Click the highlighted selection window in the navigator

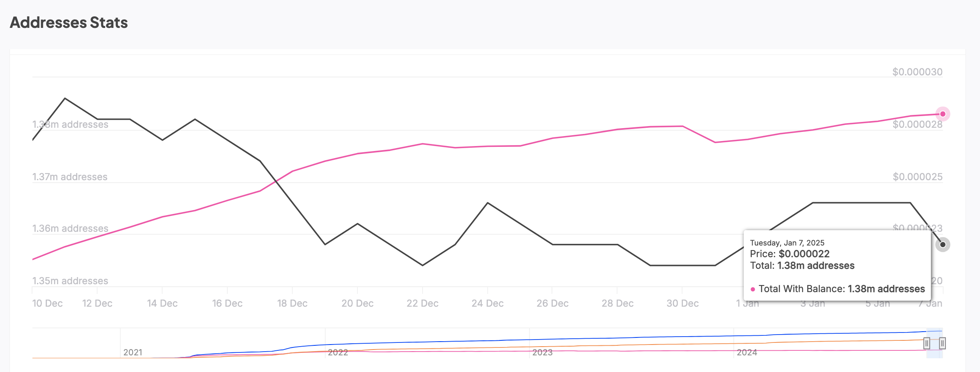[934, 352]
